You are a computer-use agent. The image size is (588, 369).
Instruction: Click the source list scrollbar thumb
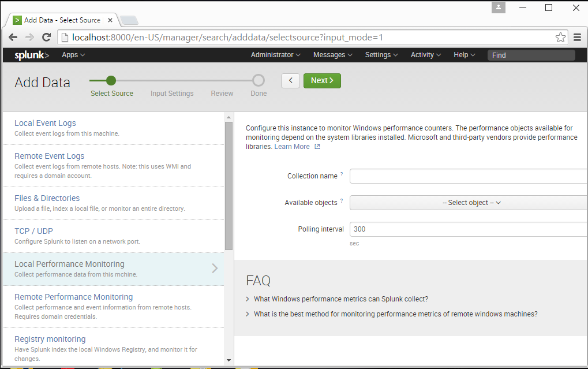click(x=229, y=186)
